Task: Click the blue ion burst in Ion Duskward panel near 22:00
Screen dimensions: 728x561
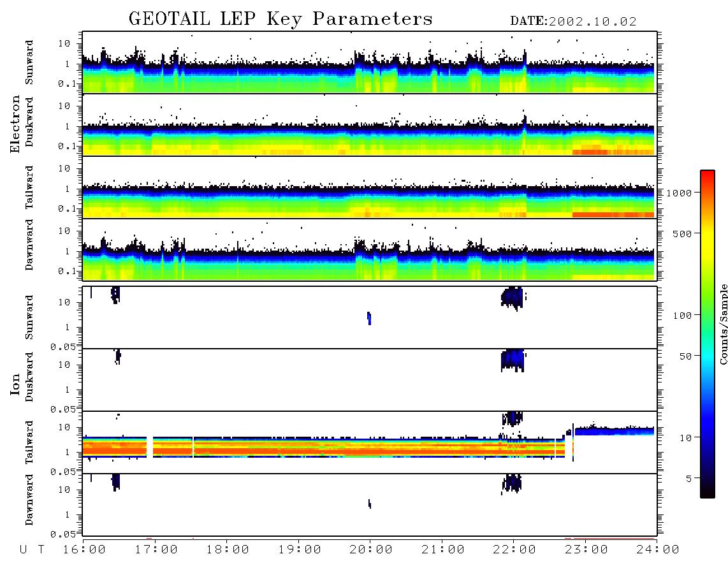Action: point(513,360)
